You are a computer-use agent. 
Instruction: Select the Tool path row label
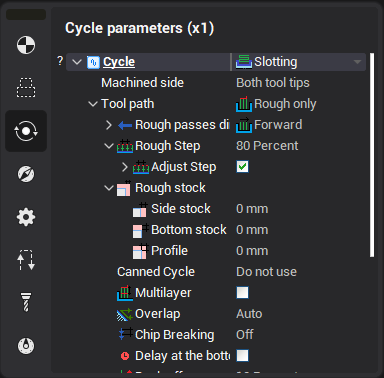pyautogui.click(x=128, y=104)
